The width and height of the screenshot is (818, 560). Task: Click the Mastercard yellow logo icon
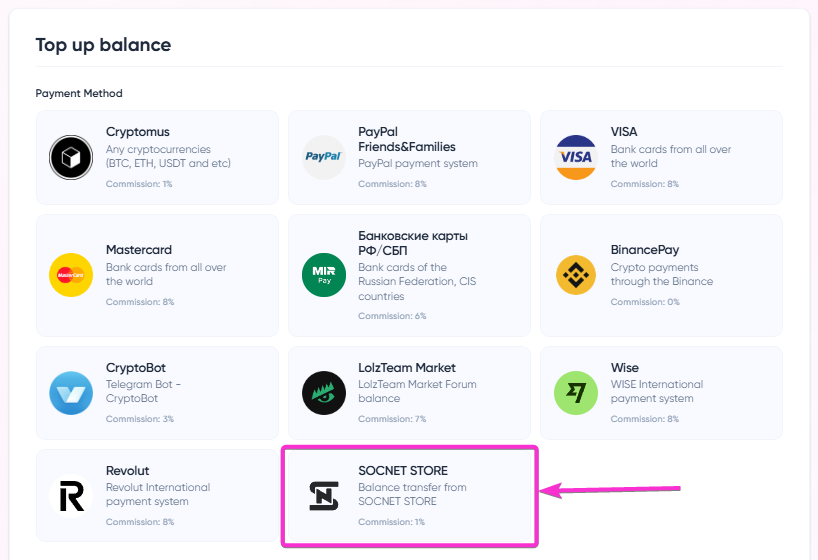pos(71,275)
